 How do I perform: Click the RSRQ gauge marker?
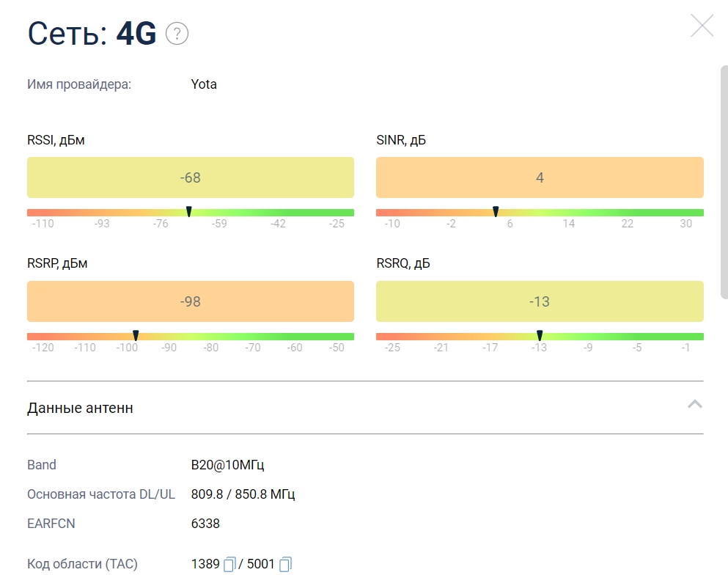[x=540, y=336]
